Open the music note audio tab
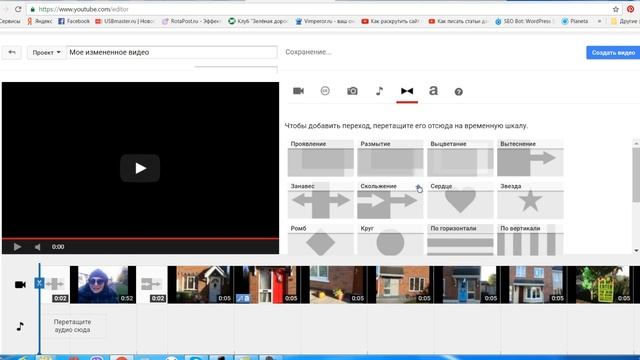The width and height of the screenshot is (640, 360). coord(380,91)
